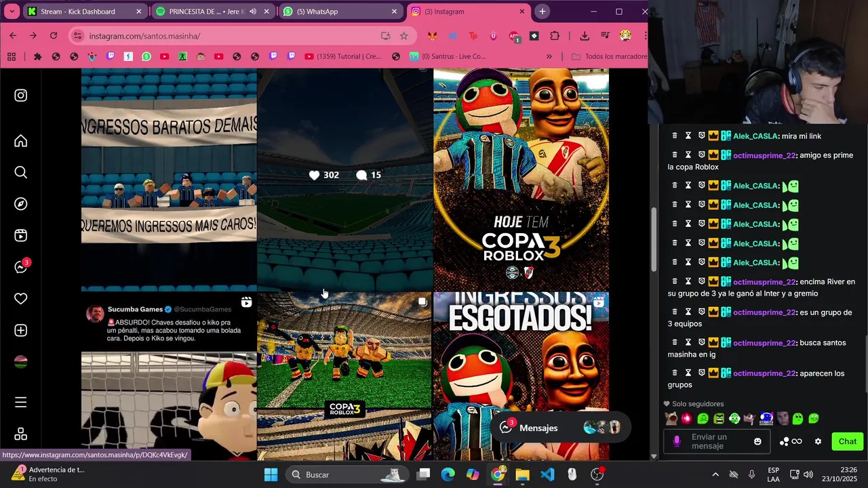Open 'Hoje tem Copa Roblox 3' post

point(521,180)
